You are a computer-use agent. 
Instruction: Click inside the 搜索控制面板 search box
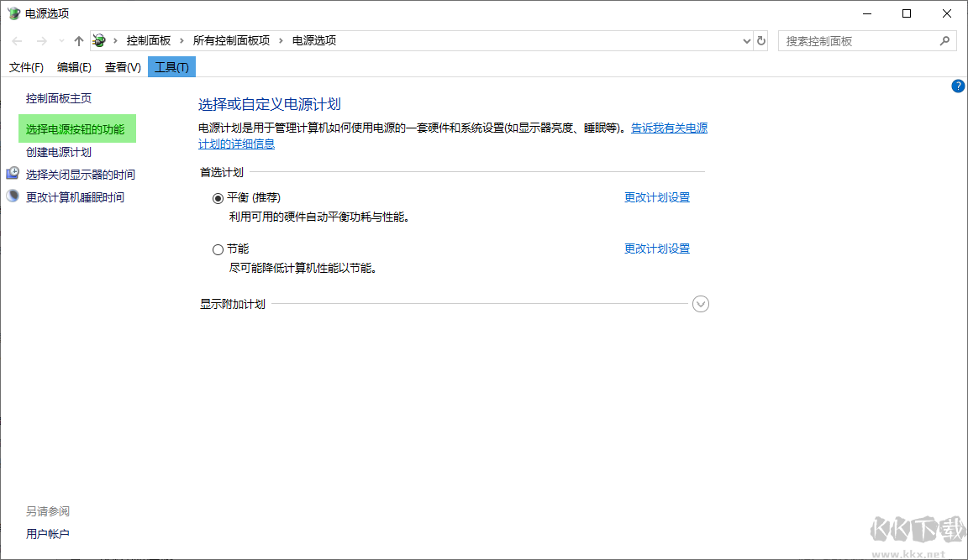[857, 39]
